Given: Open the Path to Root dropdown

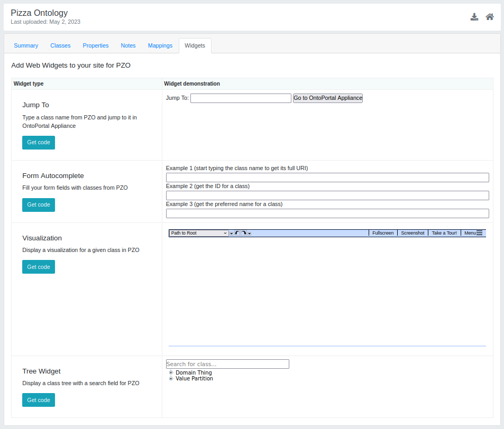Looking at the screenshot, I should coord(198,232).
